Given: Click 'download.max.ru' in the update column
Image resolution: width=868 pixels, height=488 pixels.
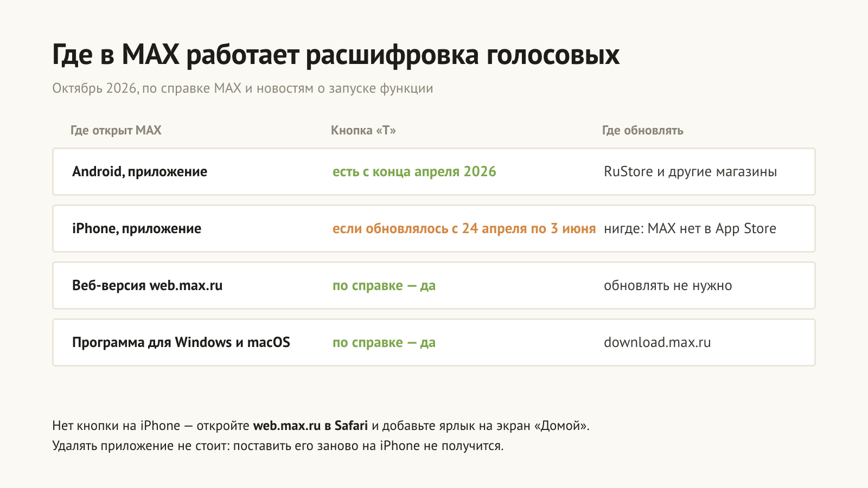Looking at the screenshot, I should pyautogui.click(x=658, y=343).
